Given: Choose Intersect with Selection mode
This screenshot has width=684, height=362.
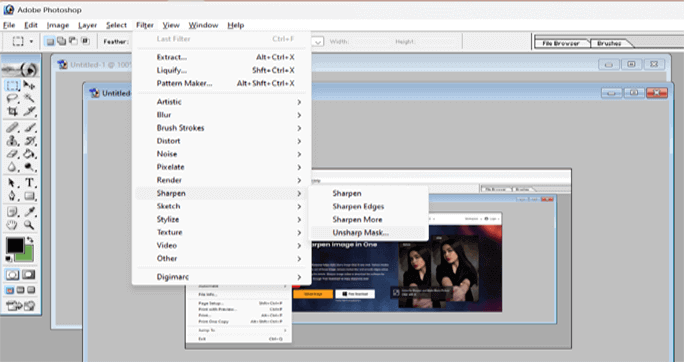Looking at the screenshot, I should pos(85,41).
